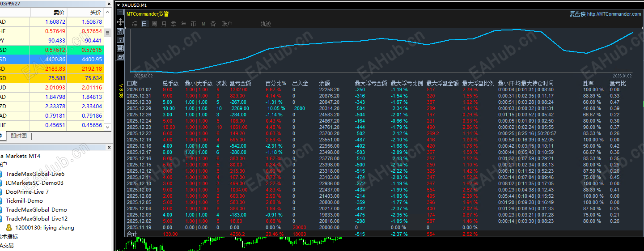Click the 胜率 column header
The width and height of the screenshot is (644, 251).
589,83
